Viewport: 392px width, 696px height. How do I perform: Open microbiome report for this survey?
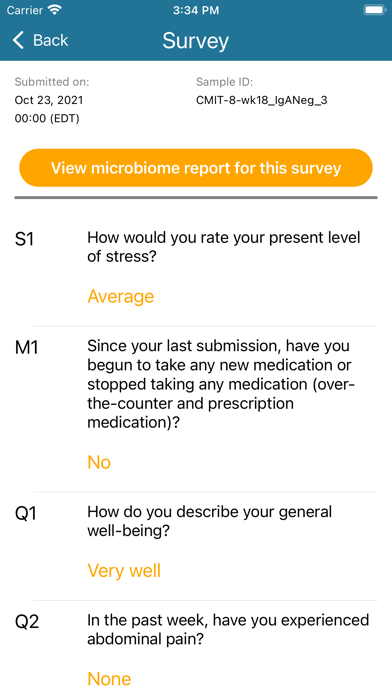(x=196, y=168)
